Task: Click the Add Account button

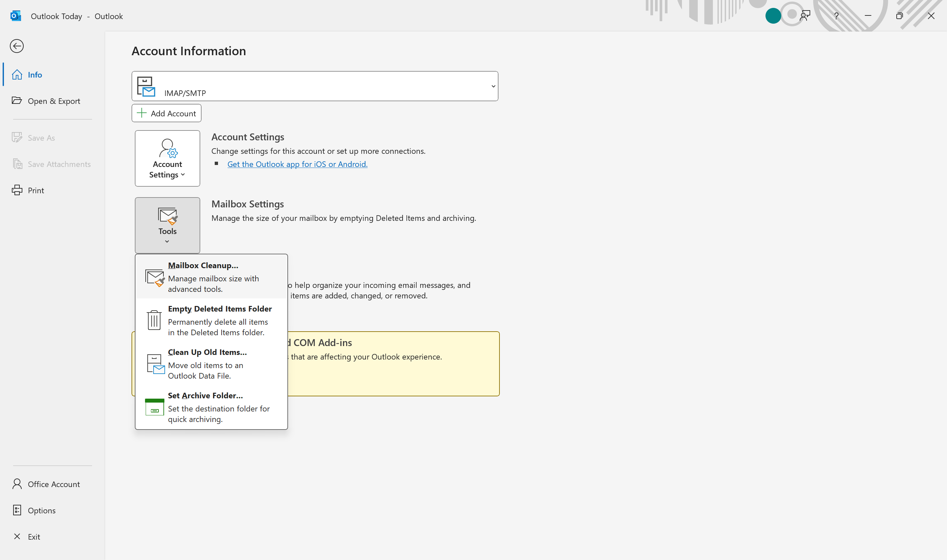Action: 166,113
